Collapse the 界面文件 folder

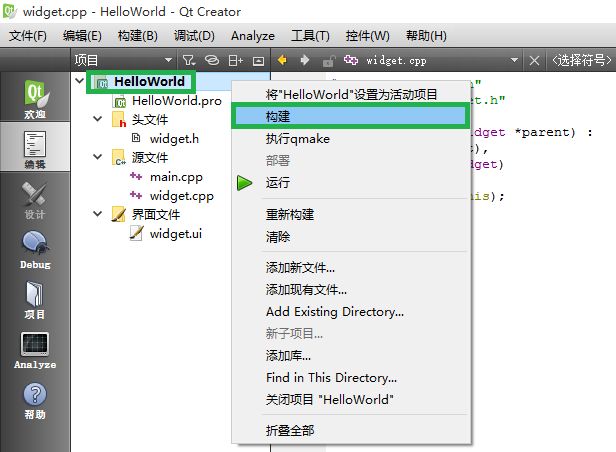[x=97, y=214]
